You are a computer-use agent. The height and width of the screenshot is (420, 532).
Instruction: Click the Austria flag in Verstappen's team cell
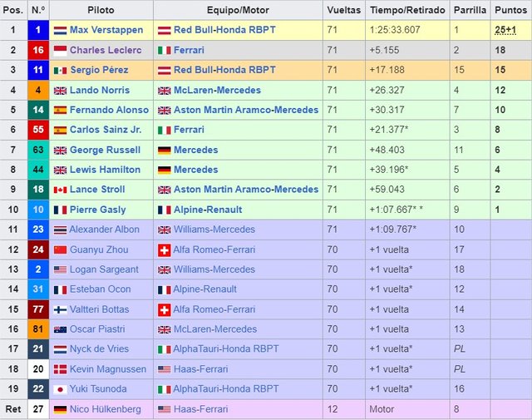165,31
